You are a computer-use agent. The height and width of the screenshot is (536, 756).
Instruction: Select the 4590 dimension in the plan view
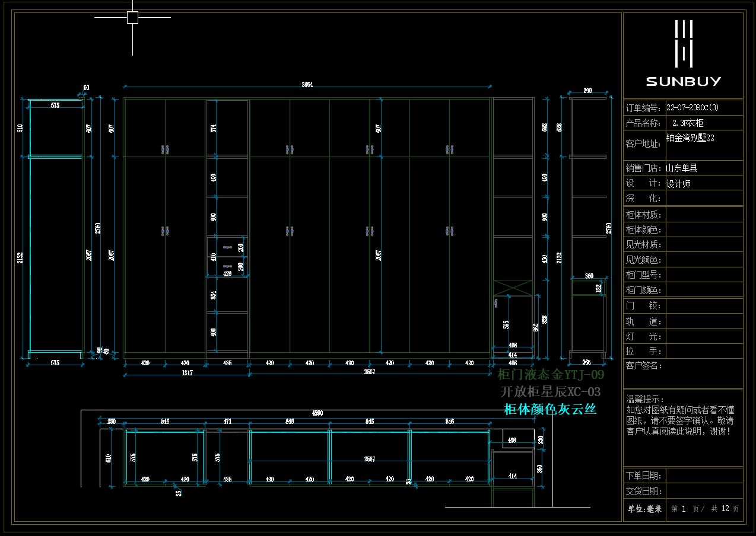(317, 413)
